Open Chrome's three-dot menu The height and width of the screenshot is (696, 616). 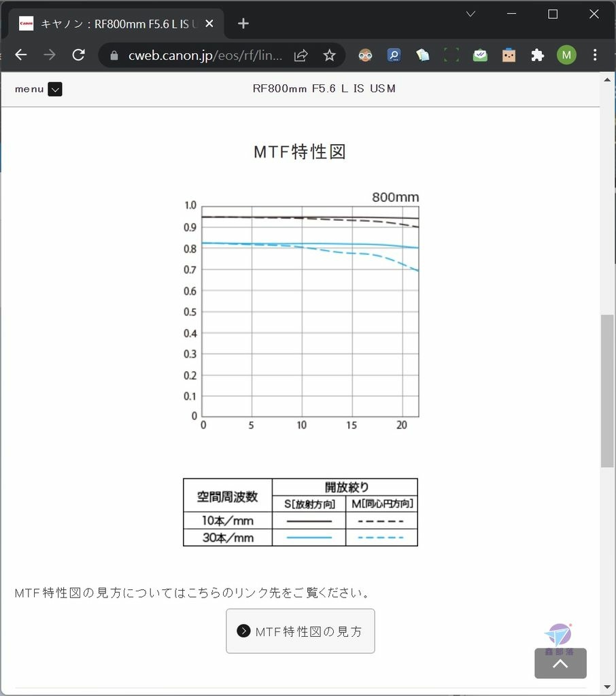click(x=595, y=55)
